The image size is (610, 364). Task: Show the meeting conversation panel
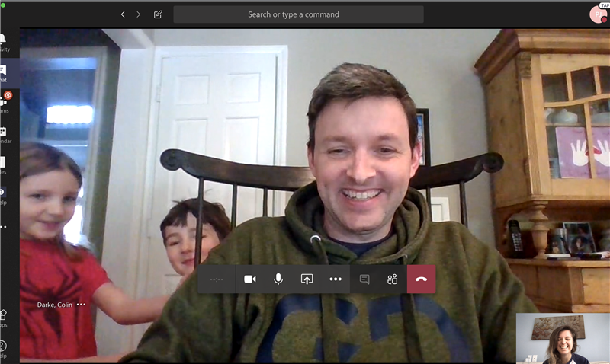[x=364, y=279]
